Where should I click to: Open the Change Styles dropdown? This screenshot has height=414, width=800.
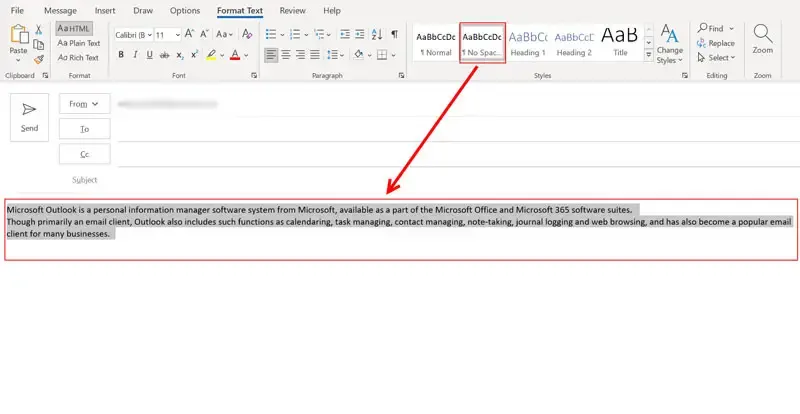click(x=669, y=44)
